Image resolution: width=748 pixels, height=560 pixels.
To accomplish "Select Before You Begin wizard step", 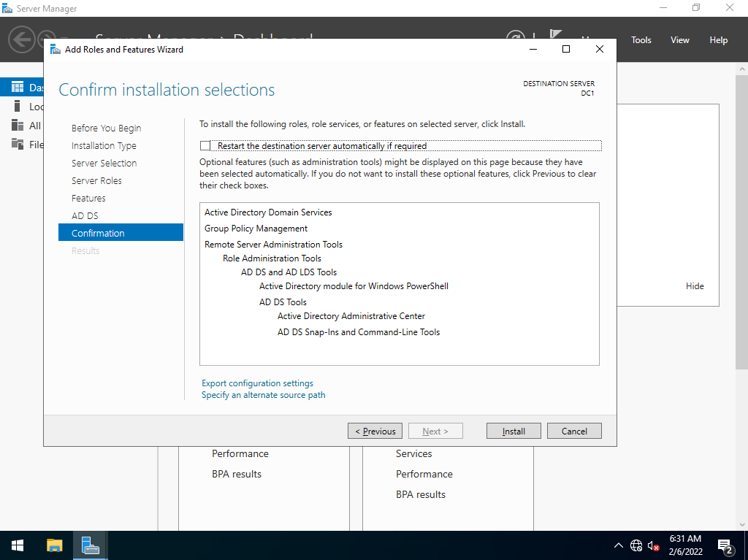I will point(107,128).
